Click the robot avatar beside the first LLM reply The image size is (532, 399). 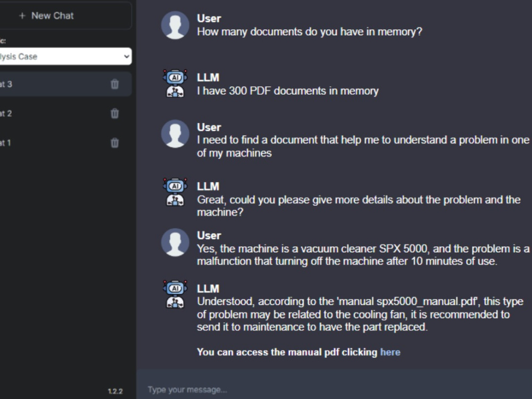pyautogui.click(x=176, y=84)
